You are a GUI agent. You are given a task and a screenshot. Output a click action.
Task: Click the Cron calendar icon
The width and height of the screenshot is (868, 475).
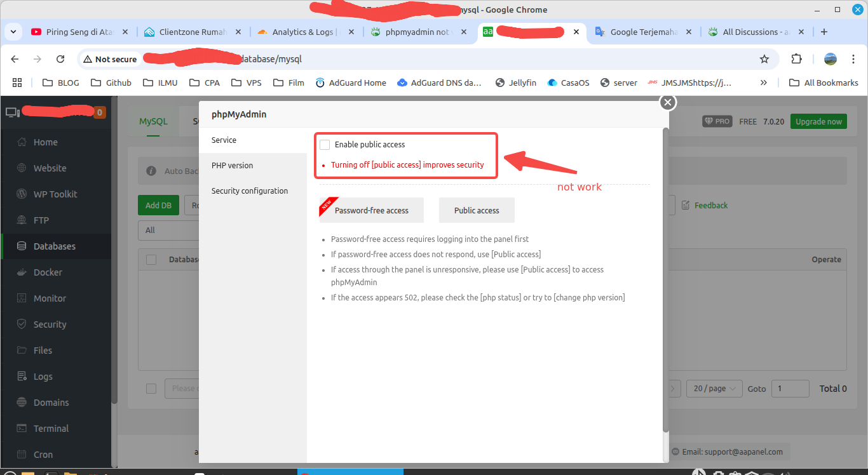coord(22,455)
